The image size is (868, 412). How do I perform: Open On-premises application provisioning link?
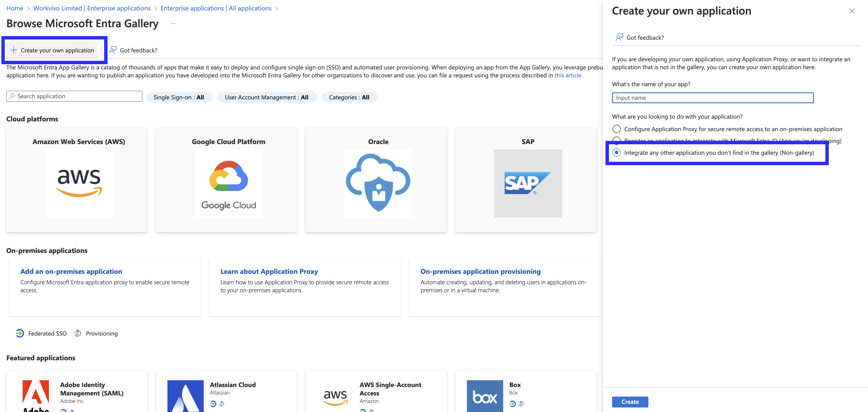click(481, 271)
